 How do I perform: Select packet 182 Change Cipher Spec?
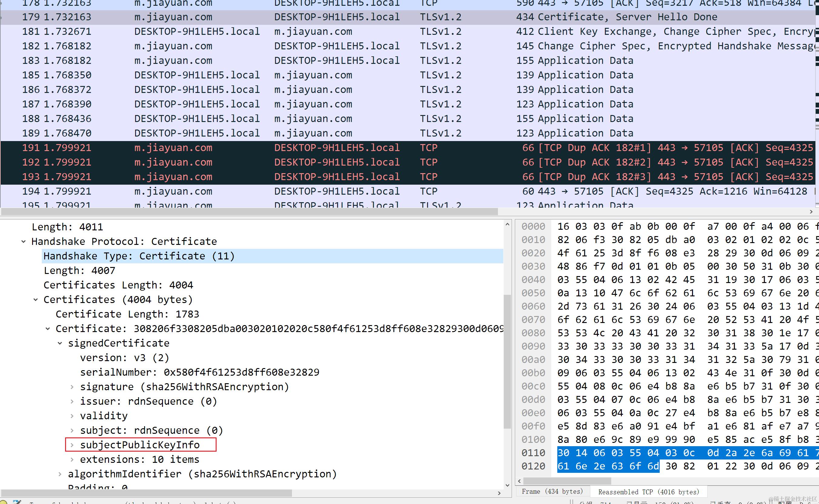coord(407,46)
